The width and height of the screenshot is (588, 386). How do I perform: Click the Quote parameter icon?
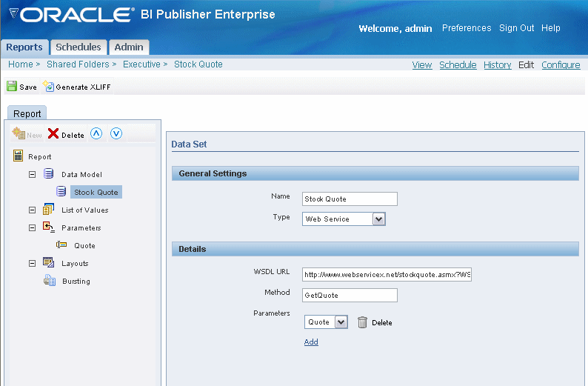tap(61, 245)
